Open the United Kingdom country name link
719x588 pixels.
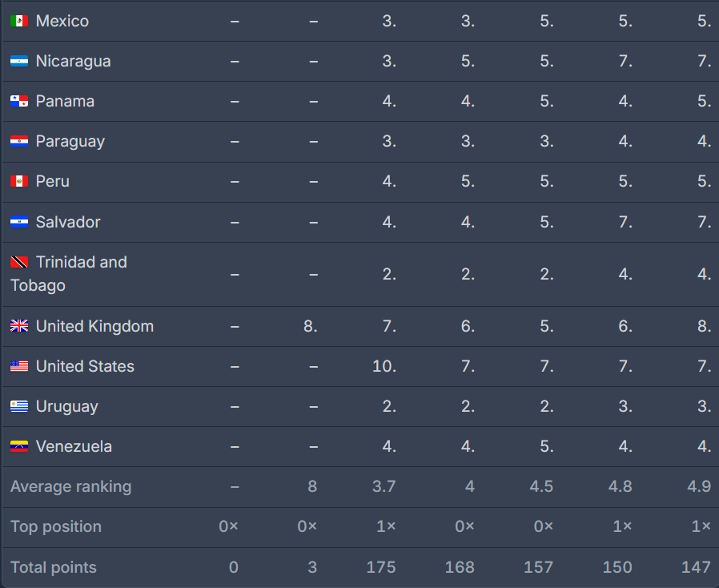click(94, 326)
